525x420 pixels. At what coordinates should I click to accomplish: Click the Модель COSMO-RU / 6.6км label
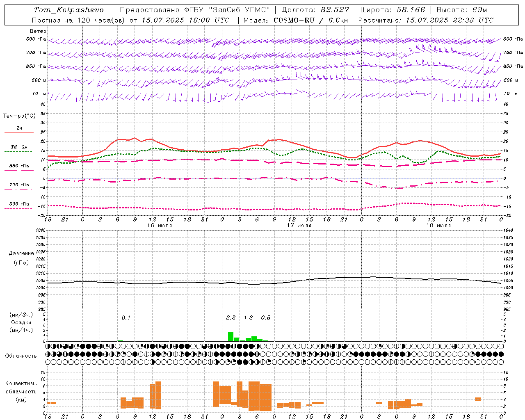tap(296, 20)
